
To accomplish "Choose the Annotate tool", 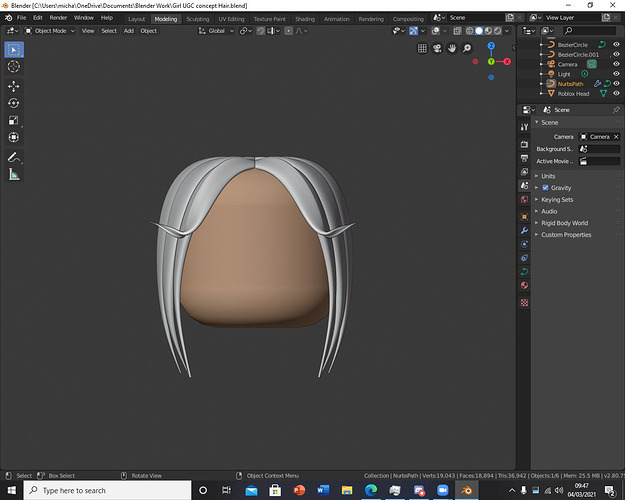I will 14,157.
